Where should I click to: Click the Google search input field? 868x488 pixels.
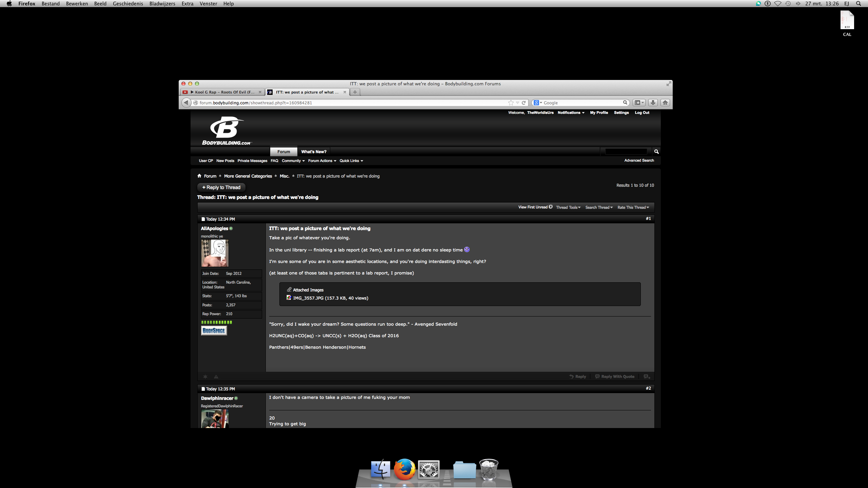582,103
